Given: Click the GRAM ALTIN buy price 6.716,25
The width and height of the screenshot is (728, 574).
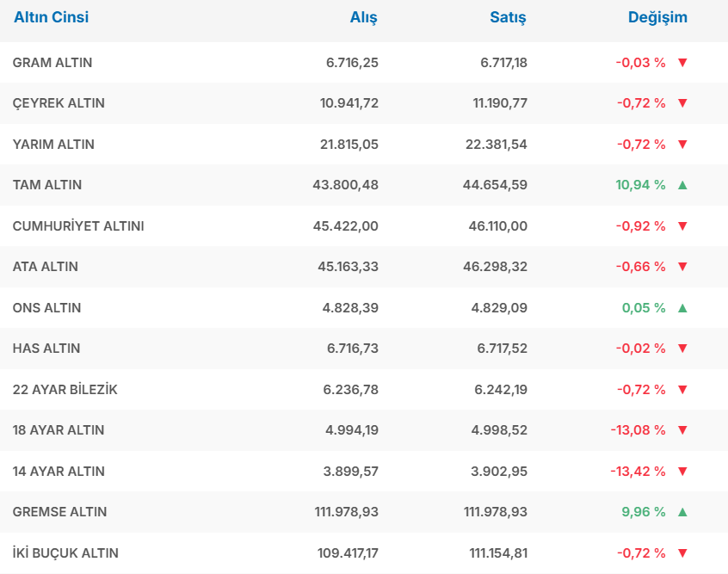Looking at the screenshot, I should (x=352, y=63).
